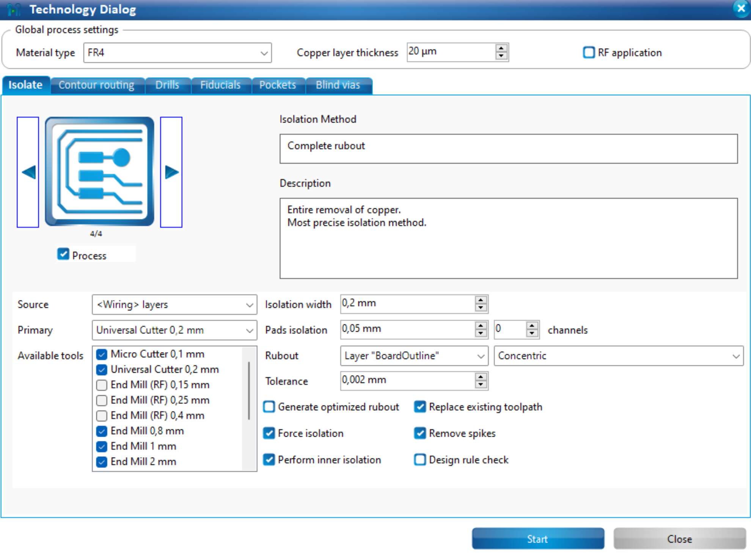Browse to next isolation method with right arrow
The height and width of the screenshot is (560, 751).
[172, 171]
